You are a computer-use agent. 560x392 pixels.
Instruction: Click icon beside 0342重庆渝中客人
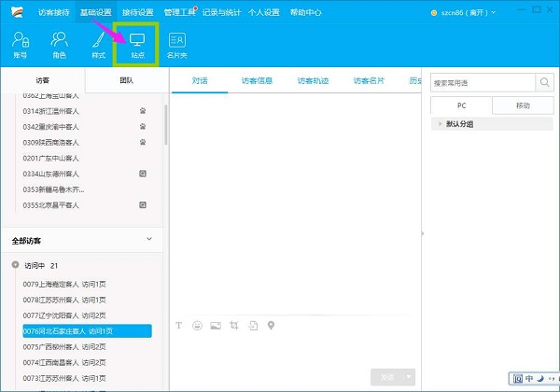point(143,127)
